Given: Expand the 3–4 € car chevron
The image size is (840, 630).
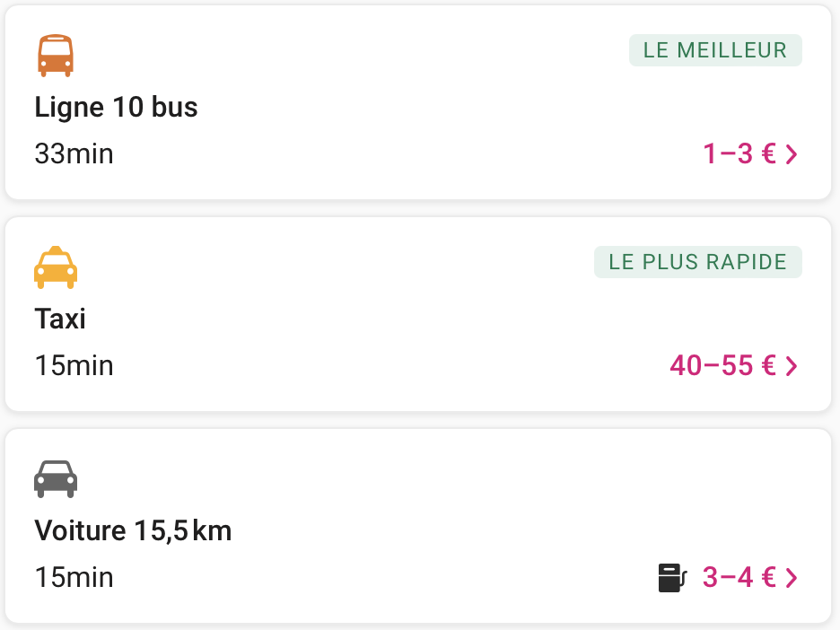Looking at the screenshot, I should pos(792,578).
